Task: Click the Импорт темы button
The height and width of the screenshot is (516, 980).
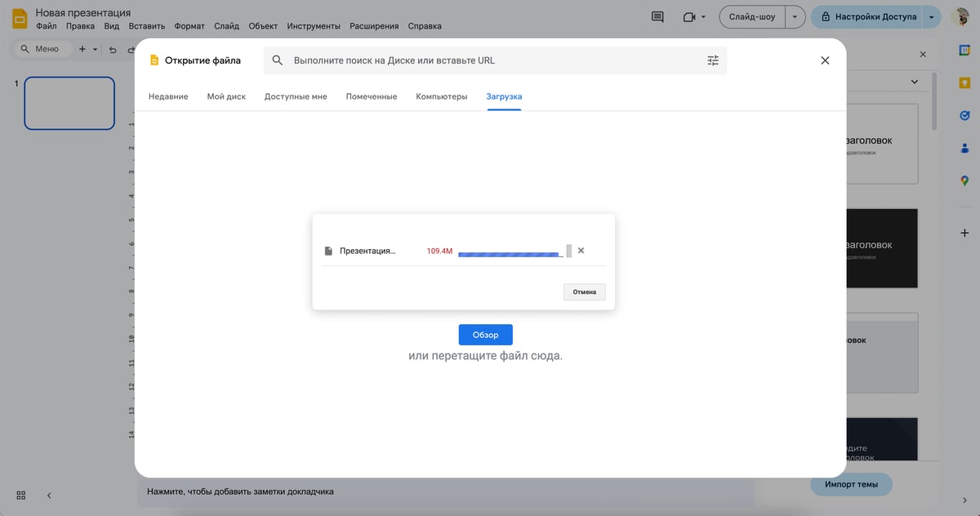Action: tap(851, 484)
